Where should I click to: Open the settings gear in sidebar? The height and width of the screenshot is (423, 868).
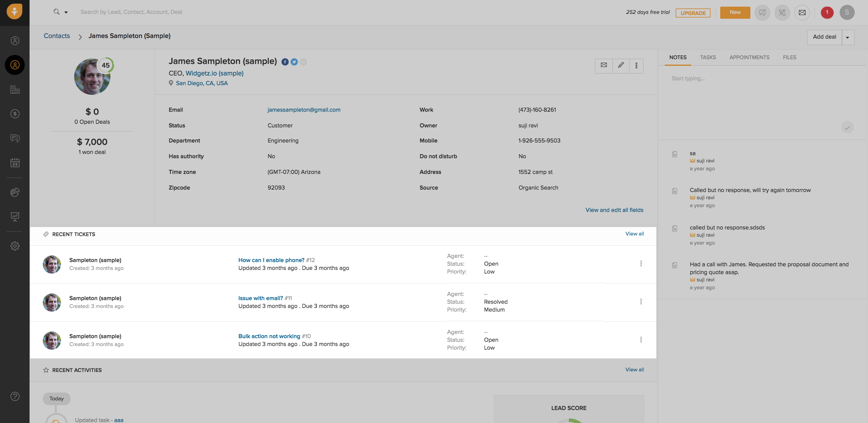pyautogui.click(x=15, y=246)
